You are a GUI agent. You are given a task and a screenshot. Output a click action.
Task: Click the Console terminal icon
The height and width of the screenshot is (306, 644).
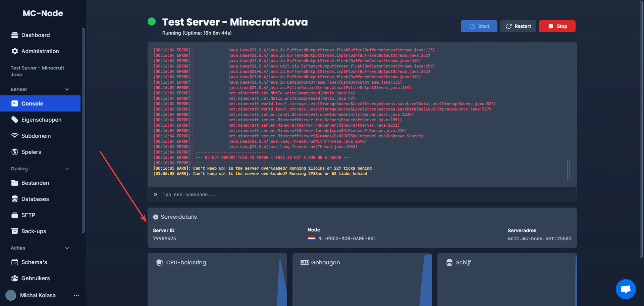(x=14, y=103)
